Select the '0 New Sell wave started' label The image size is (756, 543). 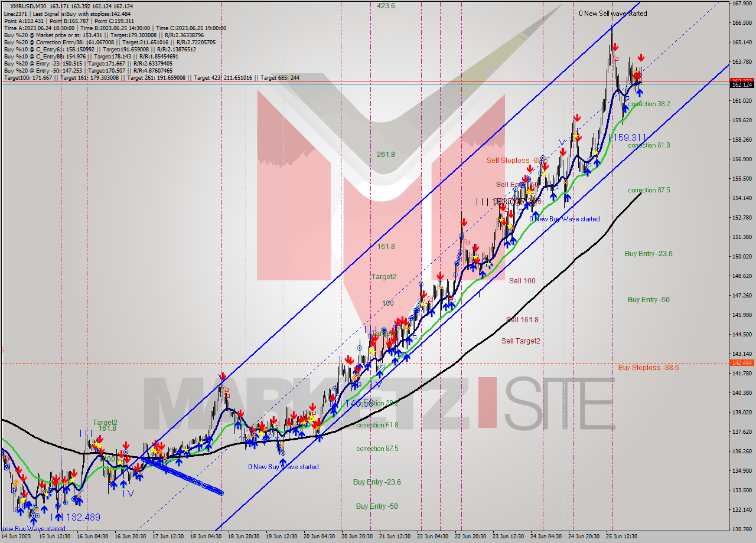pos(612,13)
